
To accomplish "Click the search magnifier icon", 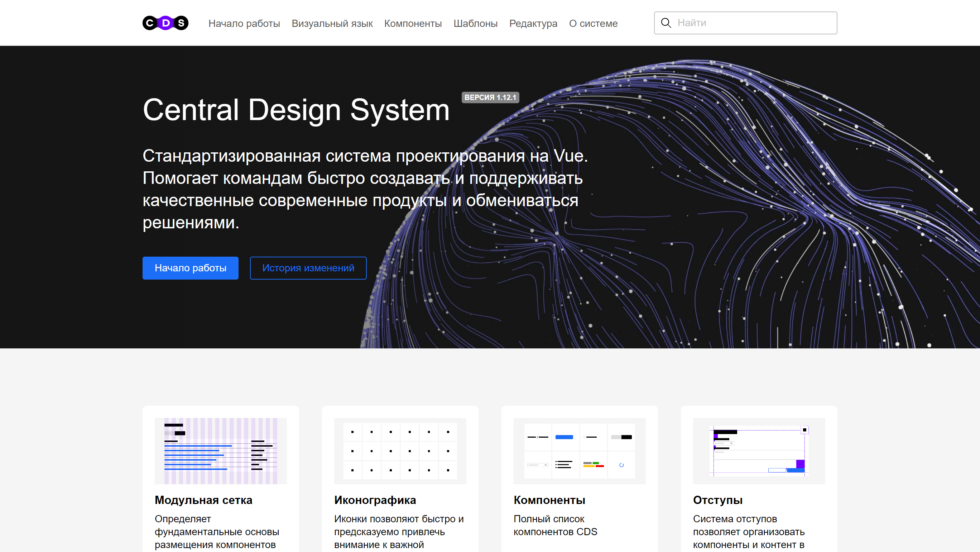I will click(x=666, y=23).
